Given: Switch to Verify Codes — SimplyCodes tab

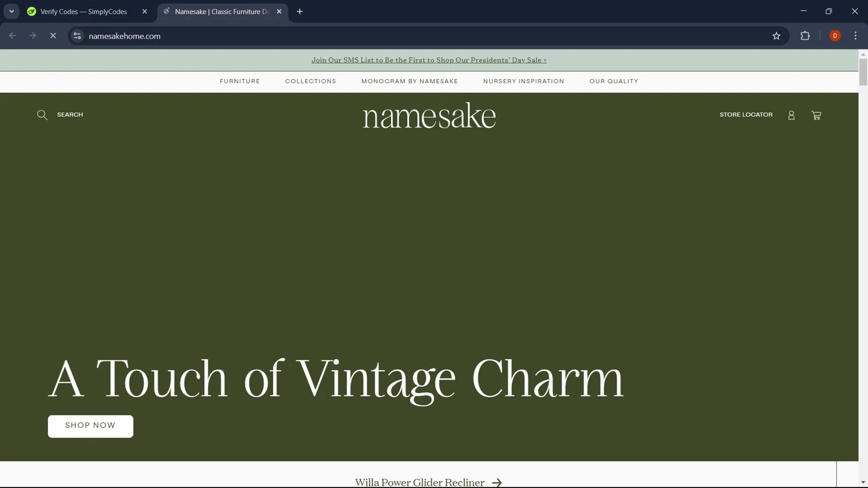Looking at the screenshot, I should [84, 12].
